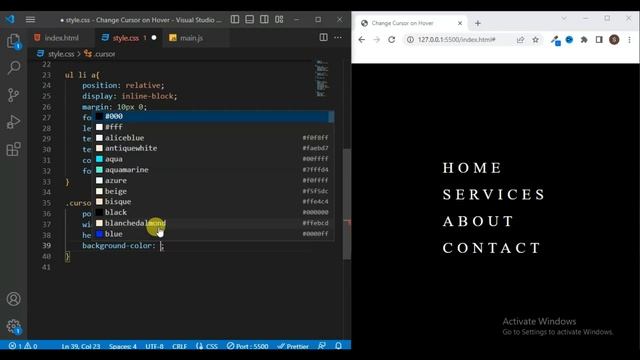
Task: Click the code minimap preview
Action: [x=322, y=78]
